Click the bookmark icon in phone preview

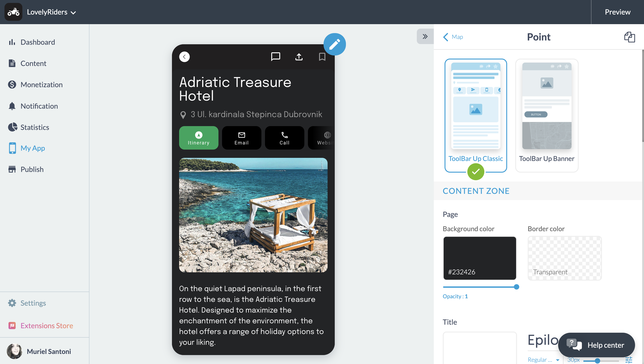(322, 57)
